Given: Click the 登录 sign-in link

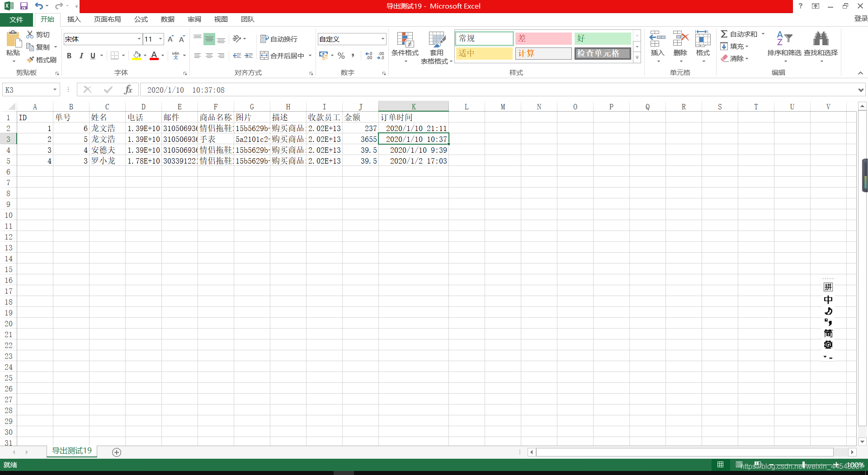Looking at the screenshot, I should tap(860, 19).
